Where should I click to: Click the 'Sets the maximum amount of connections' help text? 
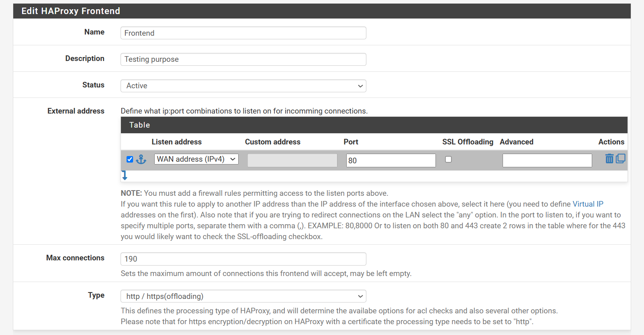(x=266, y=274)
